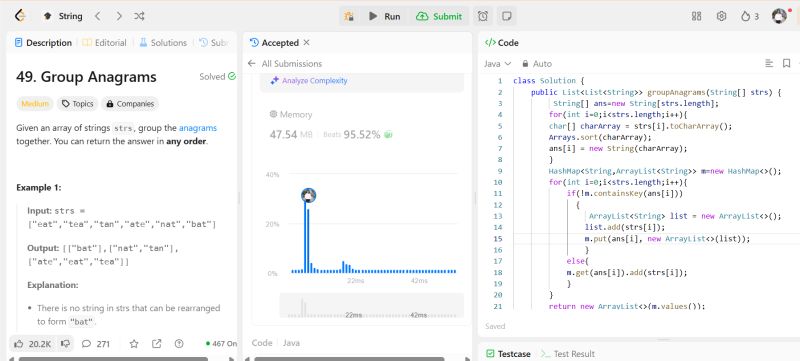Image resolution: width=800 pixels, height=361 pixels.
Task: Open the Java language dropdown
Action: click(x=497, y=64)
